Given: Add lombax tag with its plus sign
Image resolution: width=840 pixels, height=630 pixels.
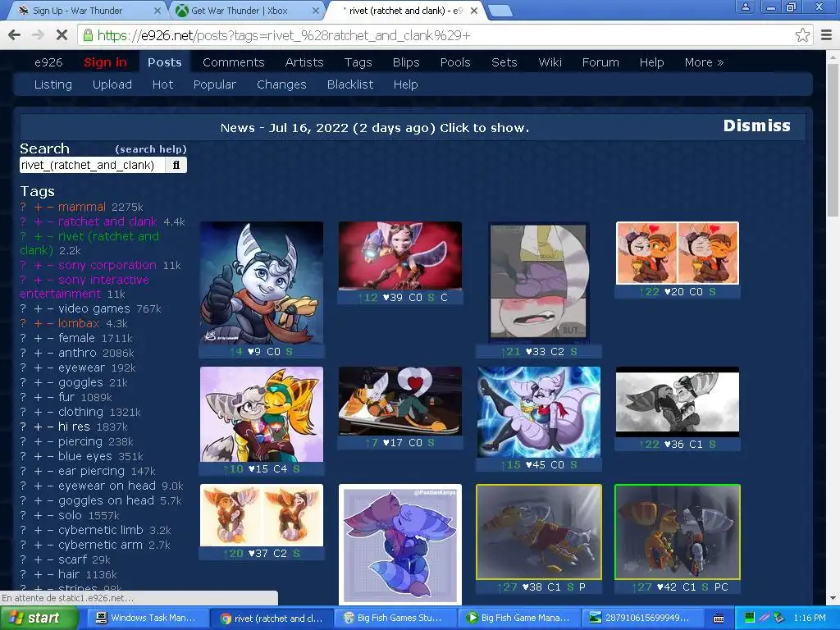Looking at the screenshot, I should [x=38, y=323].
